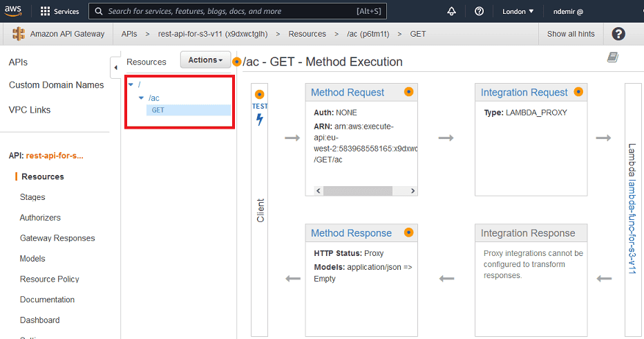
Task: Open the help icon beside Show all hints
Action: point(618,34)
